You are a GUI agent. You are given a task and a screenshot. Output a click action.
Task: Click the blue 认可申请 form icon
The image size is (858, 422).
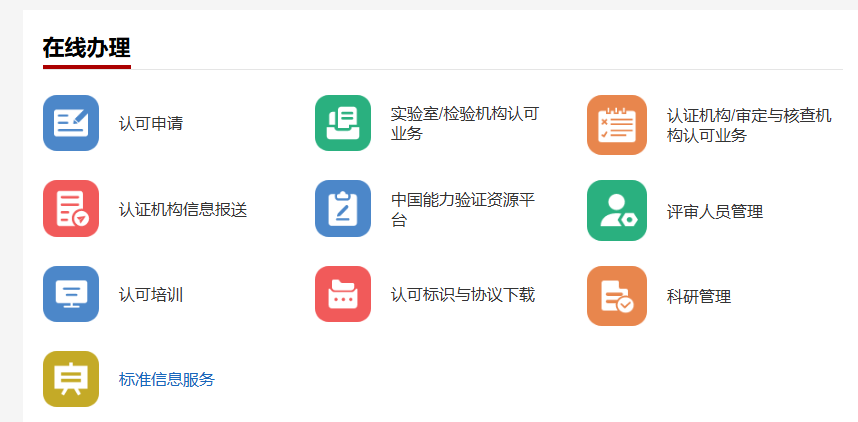pos(71,123)
